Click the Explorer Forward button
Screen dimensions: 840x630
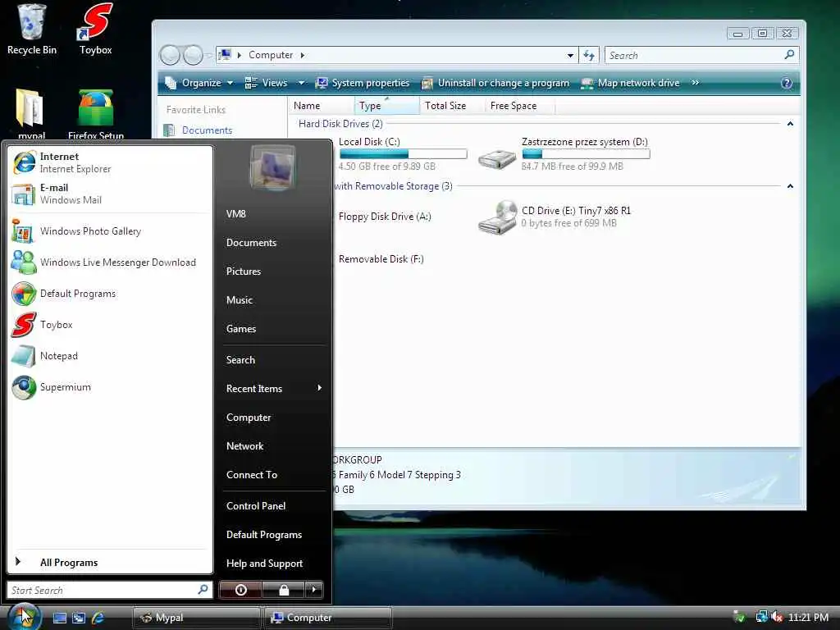point(193,55)
